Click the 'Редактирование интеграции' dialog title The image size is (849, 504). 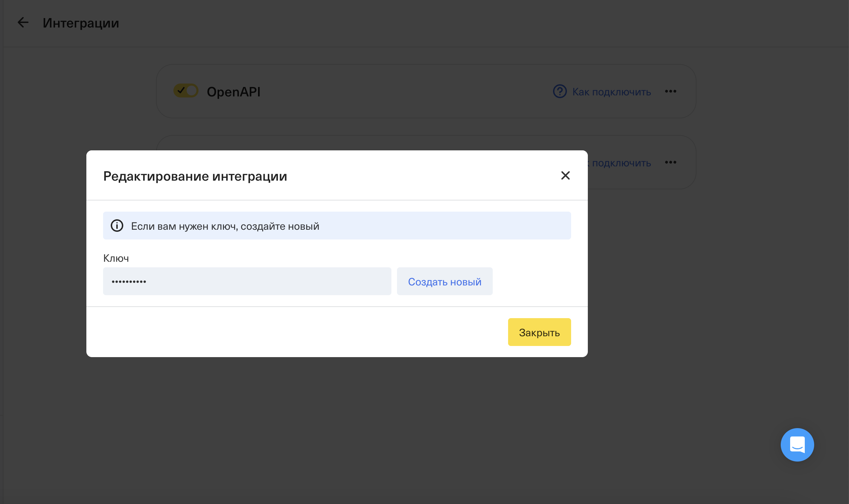[x=195, y=176]
